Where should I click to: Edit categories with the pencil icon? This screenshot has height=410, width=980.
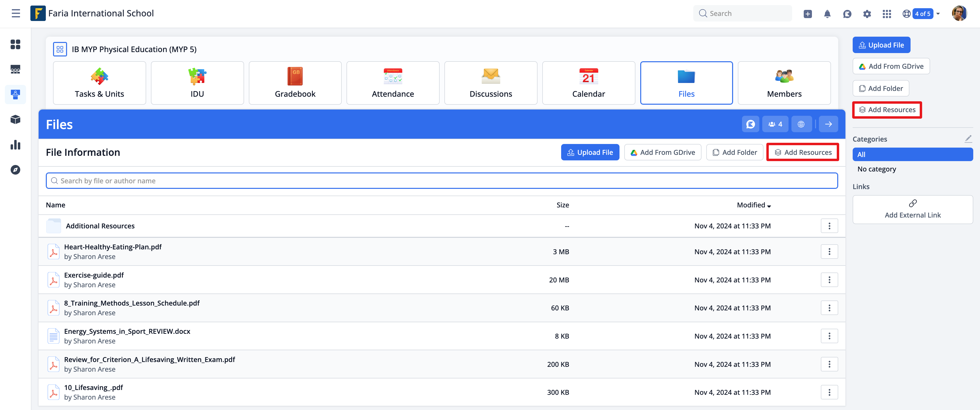[968, 139]
